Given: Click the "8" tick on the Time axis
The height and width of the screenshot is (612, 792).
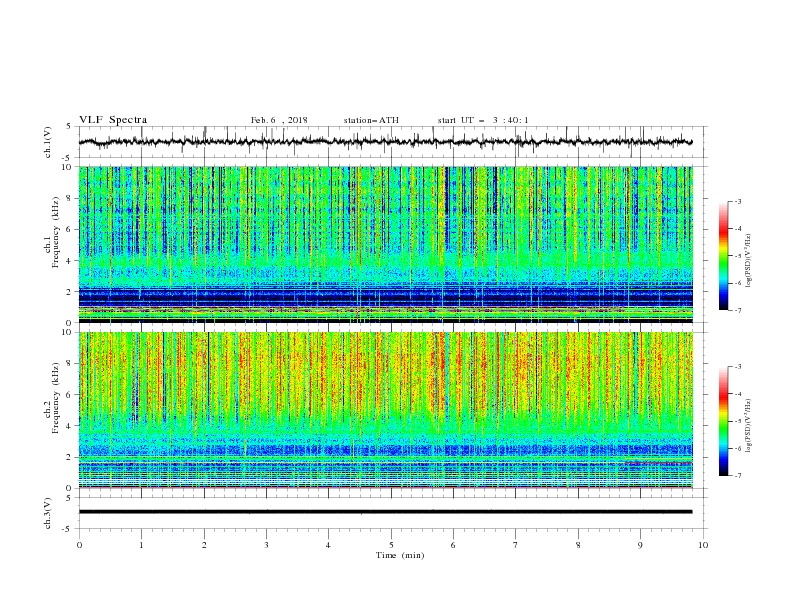Looking at the screenshot, I should (x=578, y=545).
